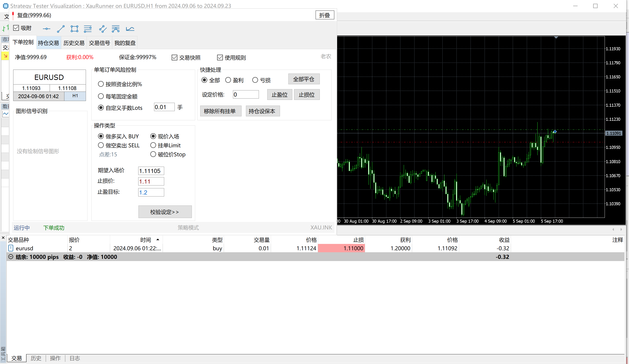Select the multi-level horizontal lines tool
This screenshot has height=364, width=629.
click(x=88, y=29)
